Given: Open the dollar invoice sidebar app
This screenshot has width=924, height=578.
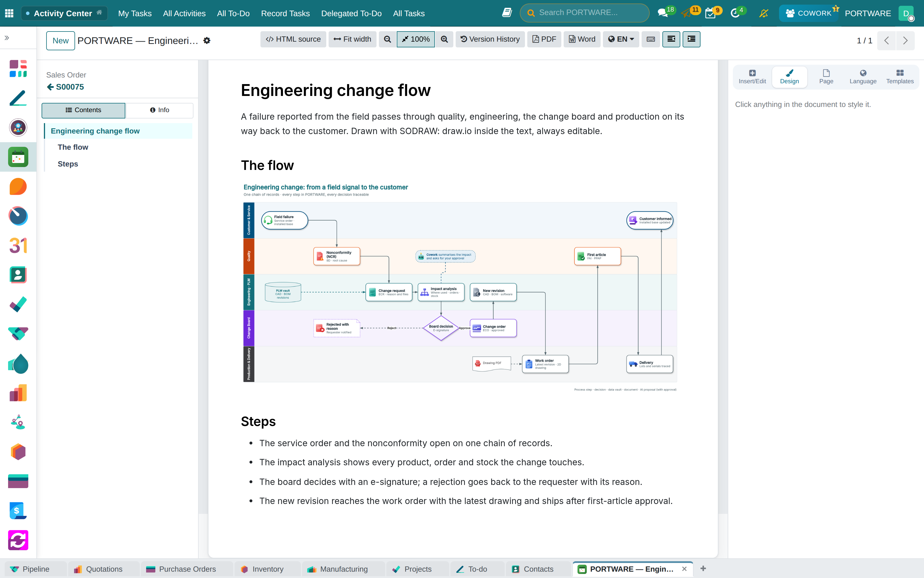Looking at the screenshot, I should (18, 511).
